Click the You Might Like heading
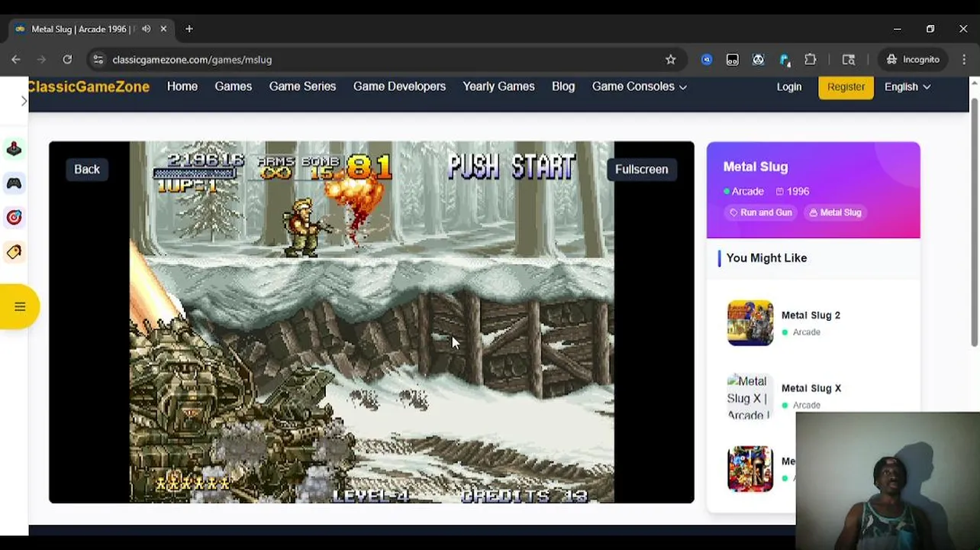Screen dimensions: 980x550 click(x=766, y=257)
